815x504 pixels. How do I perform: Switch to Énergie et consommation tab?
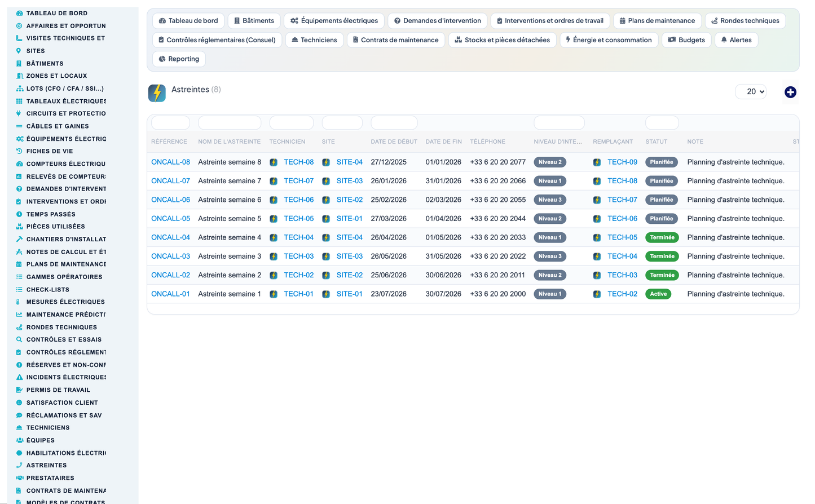[609, 40]
